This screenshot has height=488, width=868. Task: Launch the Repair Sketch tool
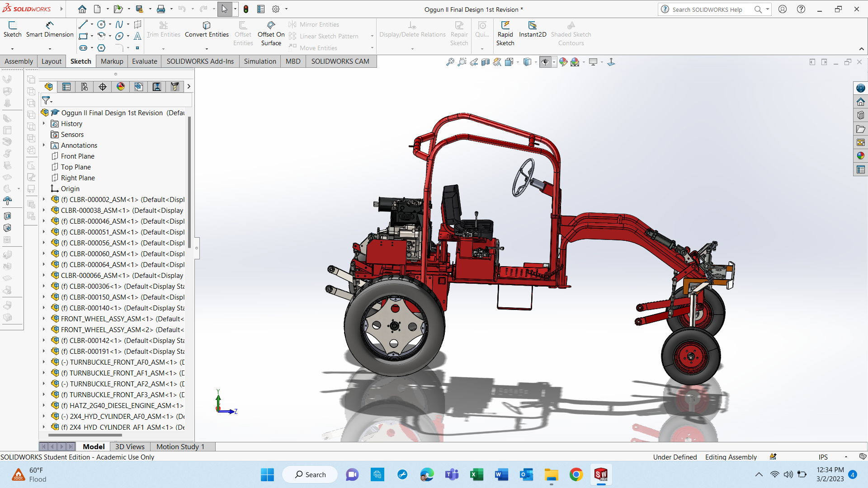(x=459, y=33)
